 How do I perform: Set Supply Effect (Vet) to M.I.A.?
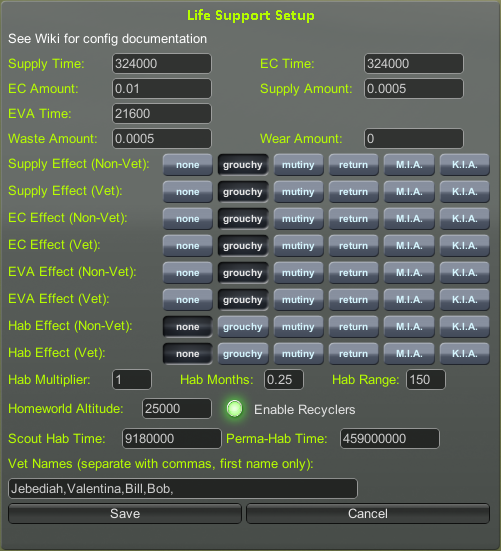(409, 192)
